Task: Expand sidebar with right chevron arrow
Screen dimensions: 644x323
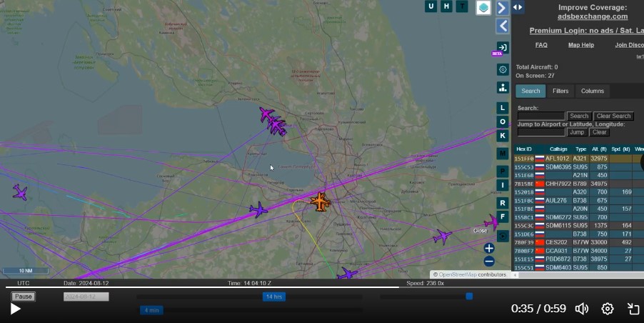Action: (x=503, y=8)
